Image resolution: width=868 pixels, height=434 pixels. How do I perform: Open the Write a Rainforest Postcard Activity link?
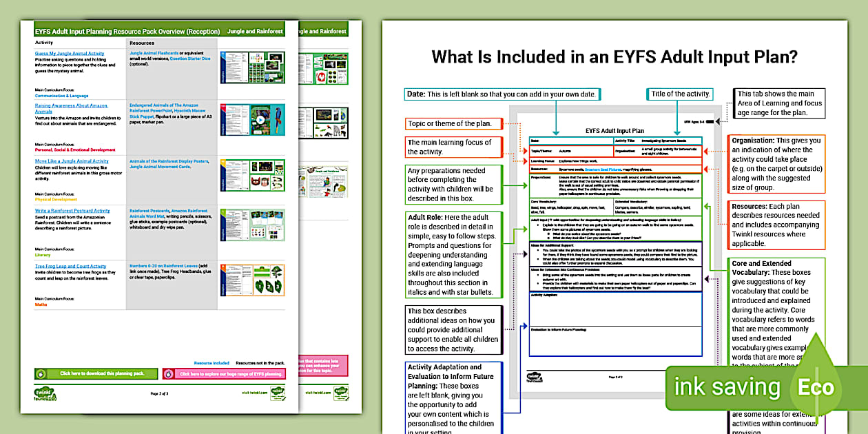[x=72, y=211]
